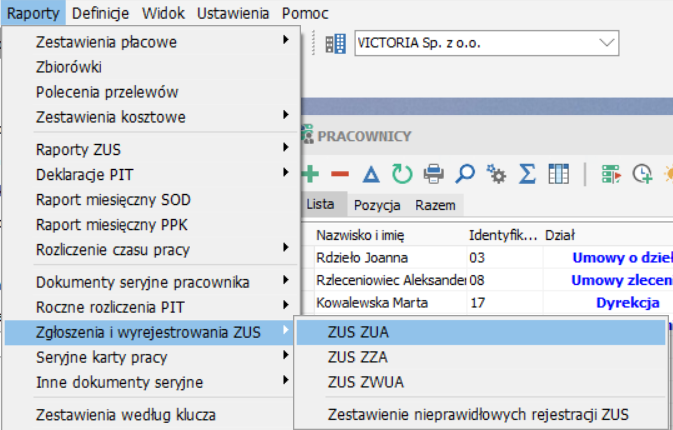
Task: Refresh the list with green arrow icon
Action: pos(402,174)
